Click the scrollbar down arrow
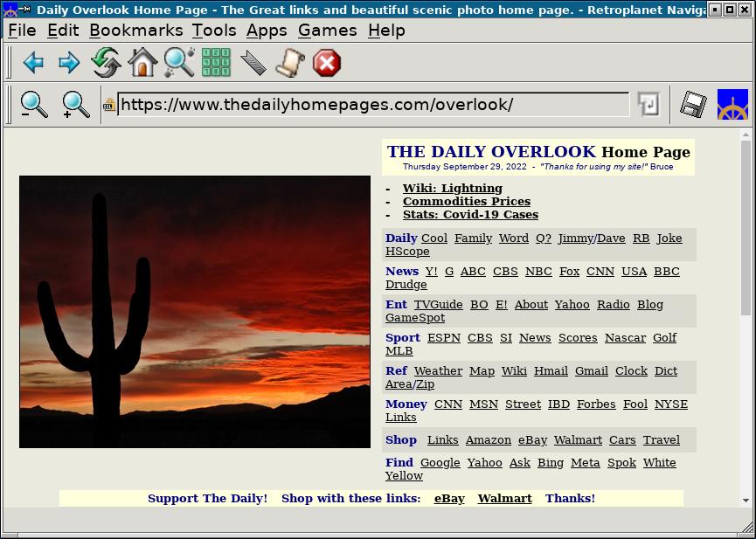The width and height of the screenshot is (756, 539). (x=746, y=501)
